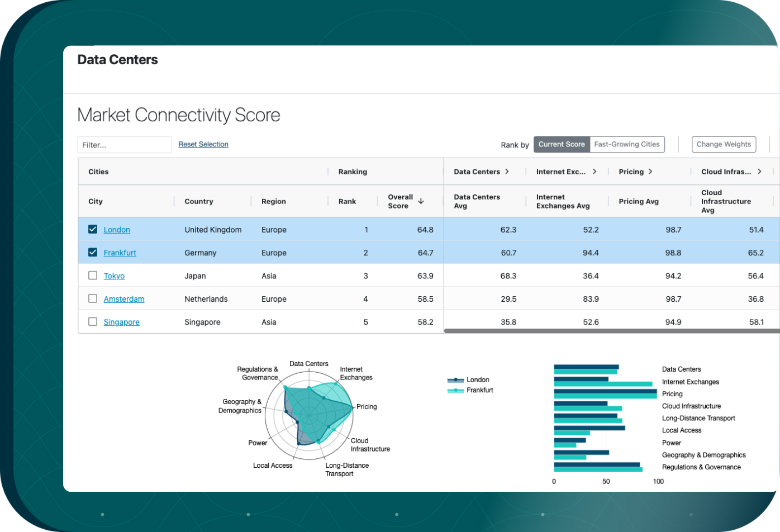Open the Tokyo city link
Screen dimensions: 780x532
point(114,276)
